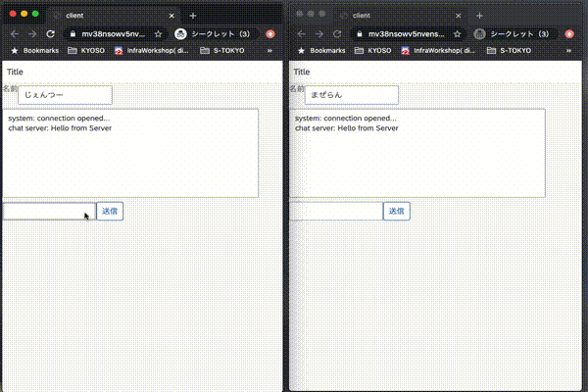The width and height of the screenshot is (588, 392).
Task: Click name field containing まぜらん
Action: (x=352, y=95)
